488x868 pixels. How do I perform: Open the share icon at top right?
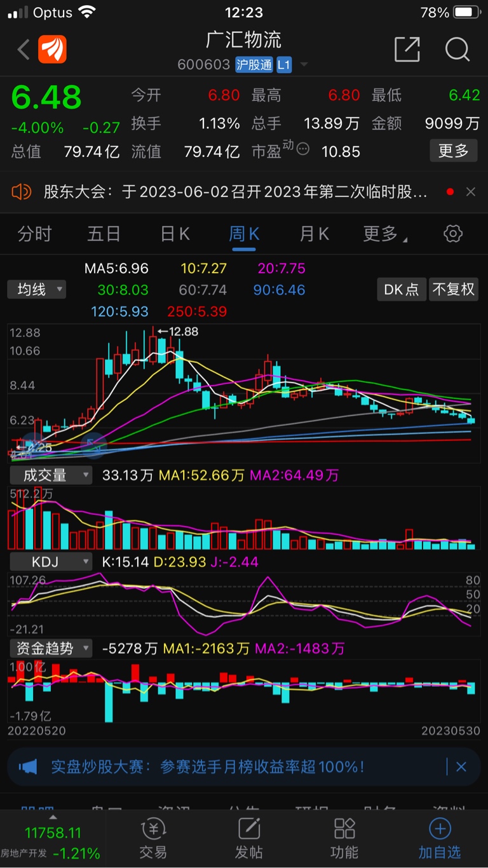[x=407, y=50]
